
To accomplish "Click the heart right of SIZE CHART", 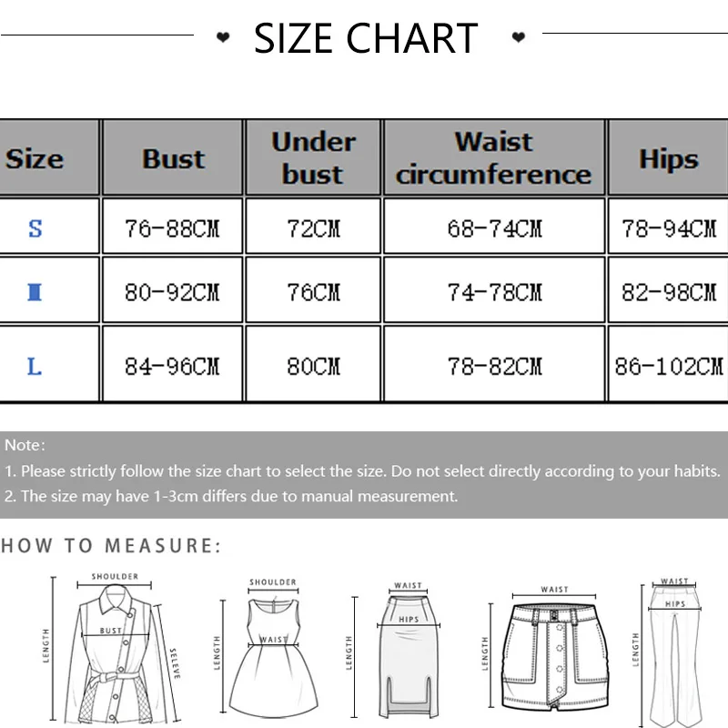I will click(x=519, y=37).
